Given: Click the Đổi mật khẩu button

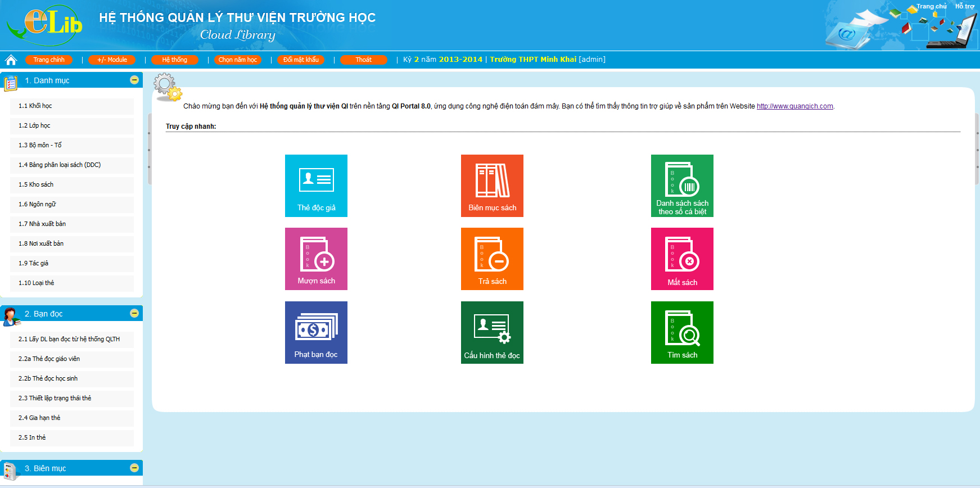Looking at the screenshot, I should pos(301,60).
